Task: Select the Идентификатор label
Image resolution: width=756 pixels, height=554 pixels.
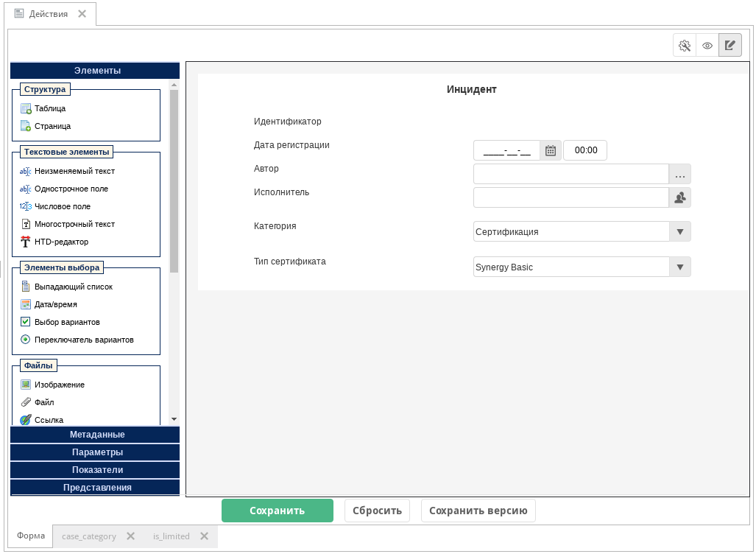Action: (x=288, y=122)
